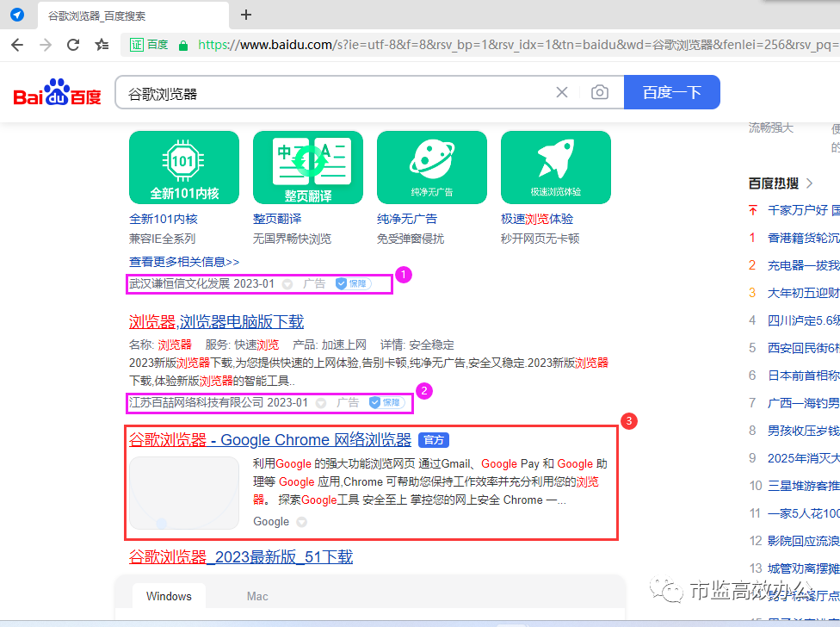
Task: Open hot search item 6 日本前首相
Action: point(803,376)
